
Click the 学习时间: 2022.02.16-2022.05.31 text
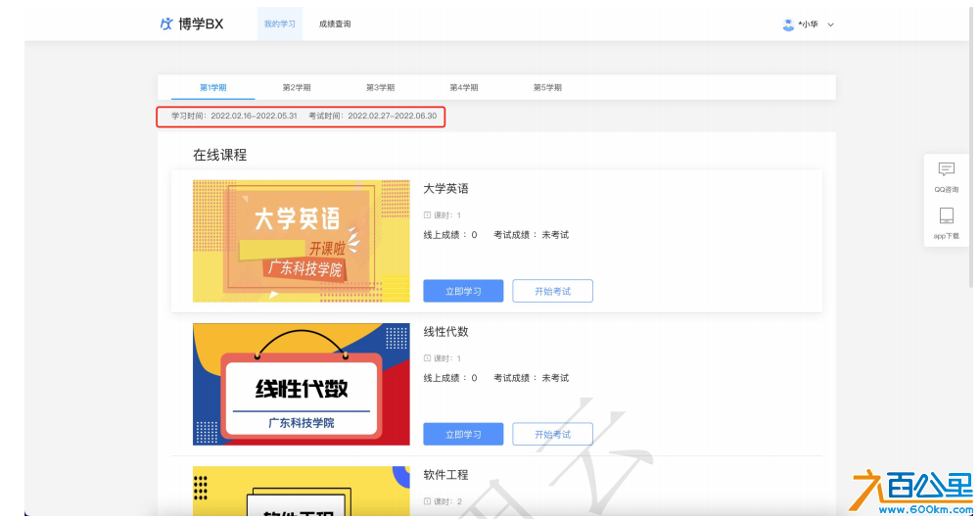[x=234, y=117]
